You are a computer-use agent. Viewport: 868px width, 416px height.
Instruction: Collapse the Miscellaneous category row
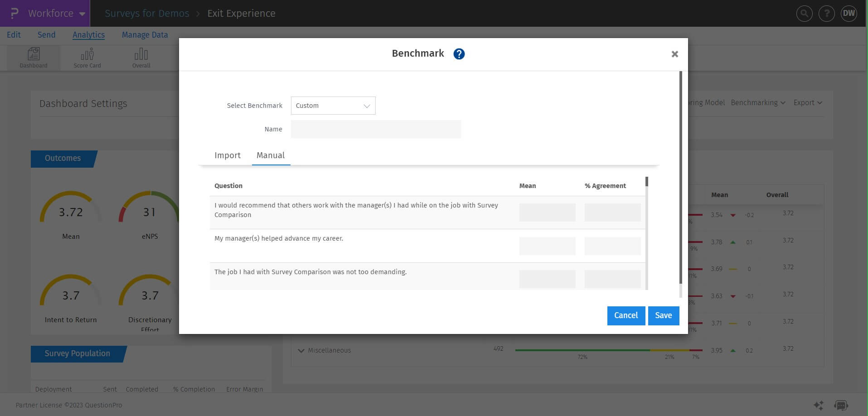301,350
